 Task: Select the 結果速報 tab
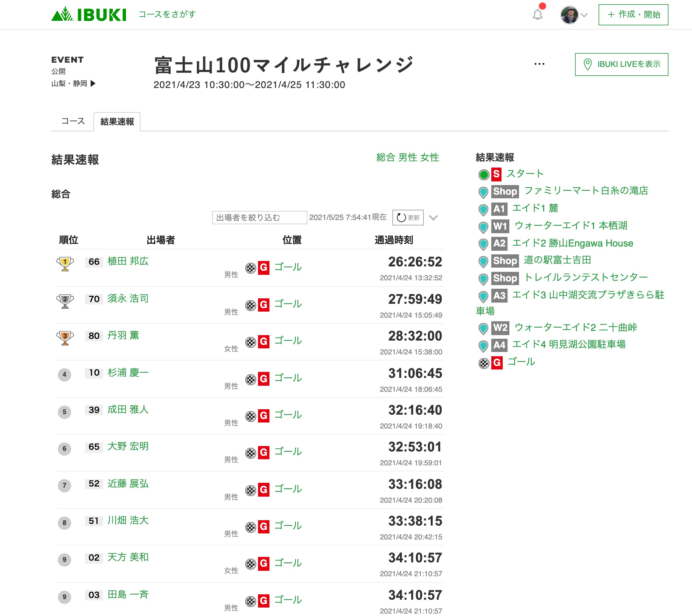[117, 121]
